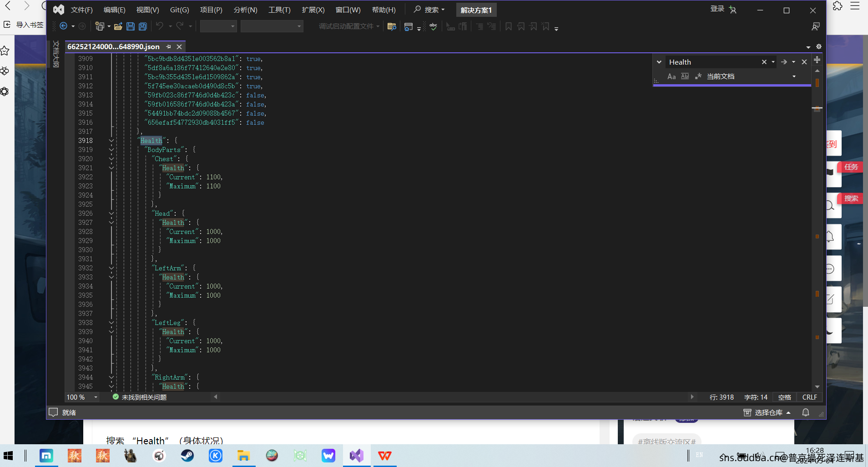Open Steam from the Windows taskbar

(x=187, y=456)
